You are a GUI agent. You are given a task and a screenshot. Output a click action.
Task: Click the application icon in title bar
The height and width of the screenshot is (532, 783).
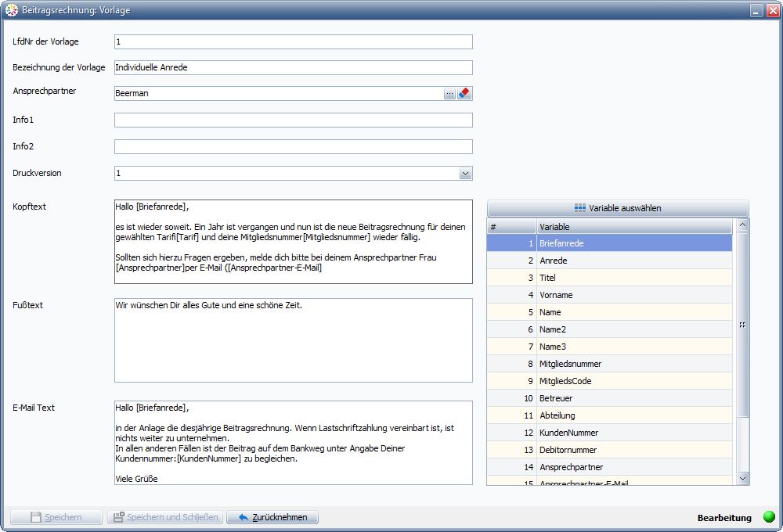click(12, 10)
